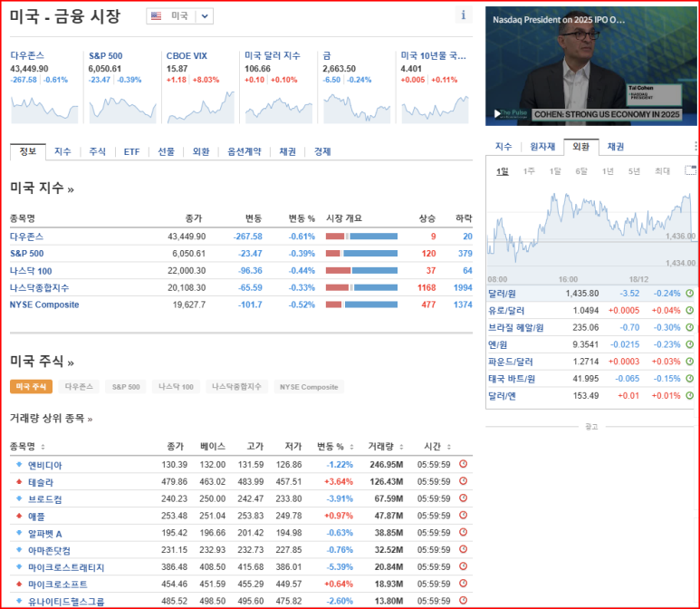The image size is (700, 609).
Task: Filter stocks by S&P 500 pill
Action: (x=126, y=386)
